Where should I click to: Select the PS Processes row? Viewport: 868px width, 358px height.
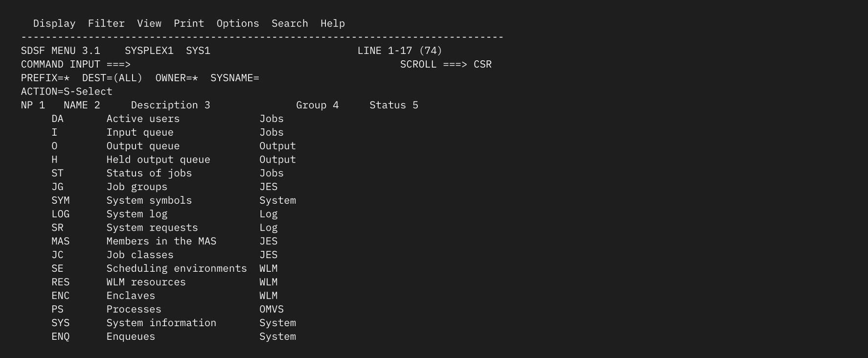[x=134, y=309]
